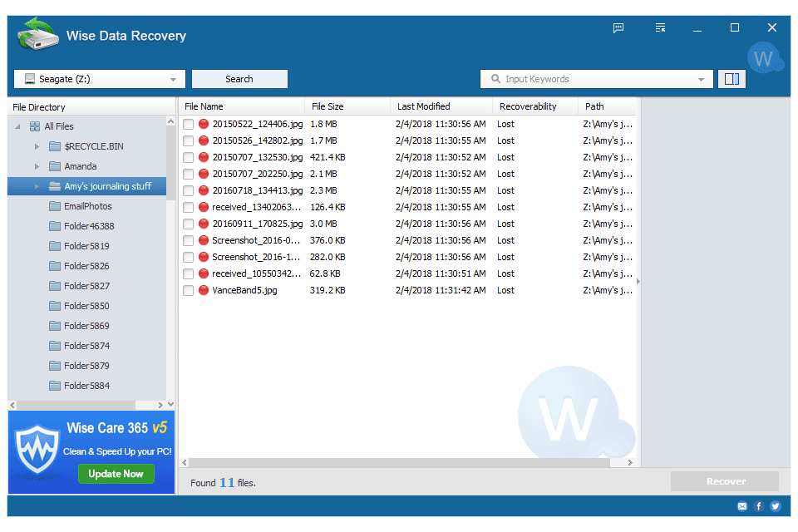Image resolution: width=798 pixels, height=532 pixels.
Task: Click the Wise Data Recovery logo icon
Action: pyautogui.click(x=37, y=37)
